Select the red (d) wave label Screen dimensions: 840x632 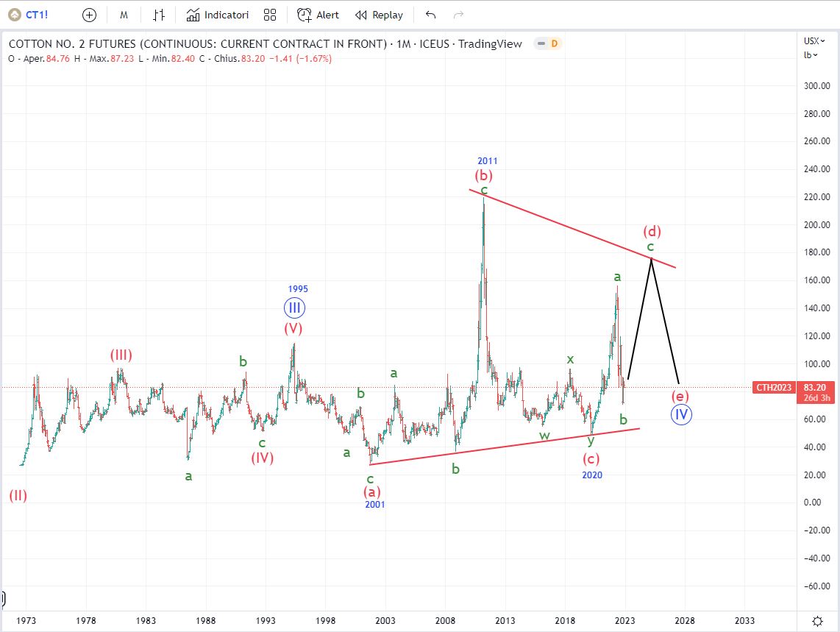pos(652,232)
